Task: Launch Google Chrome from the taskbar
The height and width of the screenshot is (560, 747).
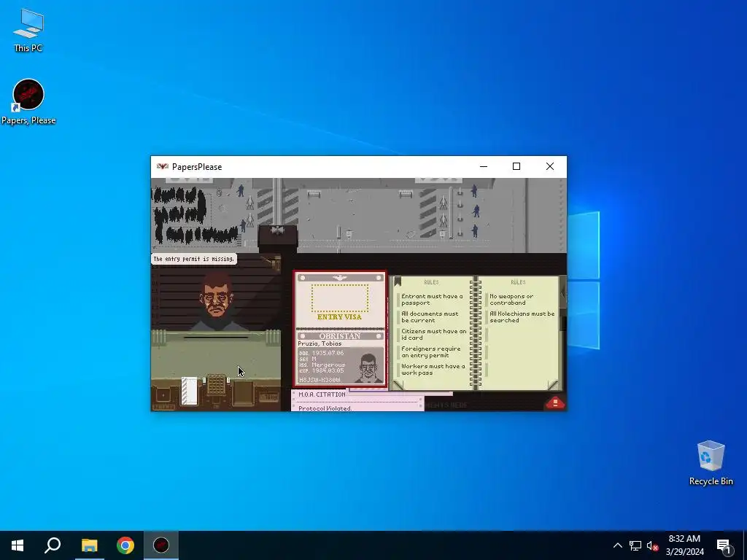Action: click(x=125, y=545)
